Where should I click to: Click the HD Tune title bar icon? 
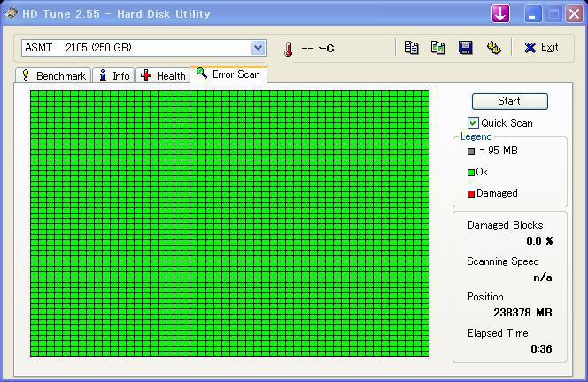tap(11, 14)
